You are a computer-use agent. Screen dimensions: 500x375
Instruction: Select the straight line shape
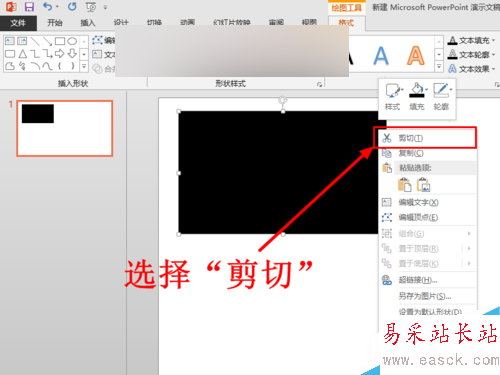point(35,41)
